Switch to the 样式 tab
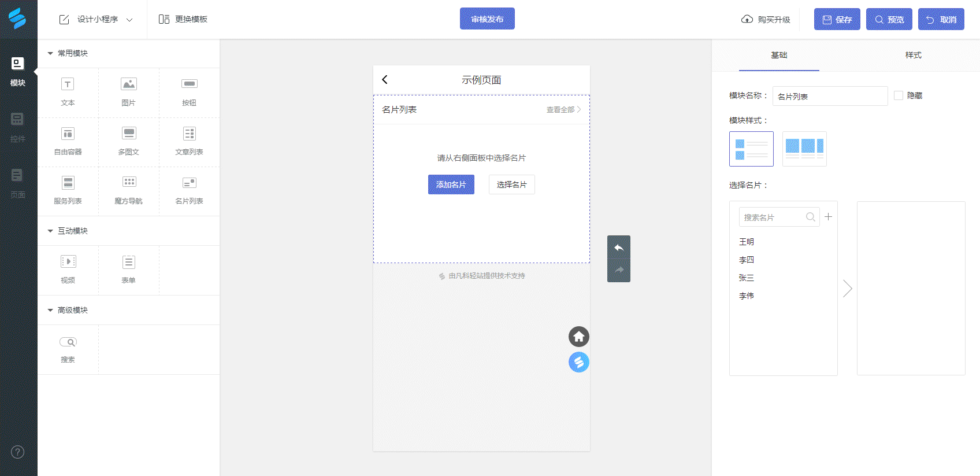This screenshot has height=476, width=980. point(914,55)
